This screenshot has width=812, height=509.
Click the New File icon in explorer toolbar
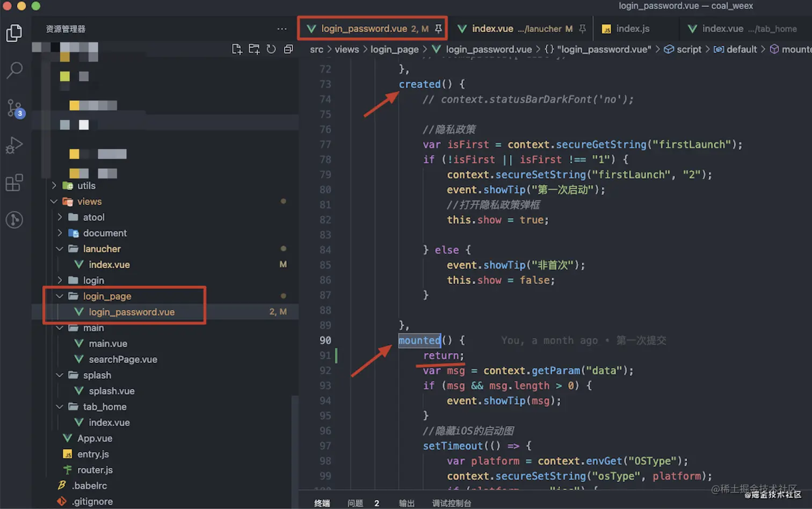click(237, 49)
